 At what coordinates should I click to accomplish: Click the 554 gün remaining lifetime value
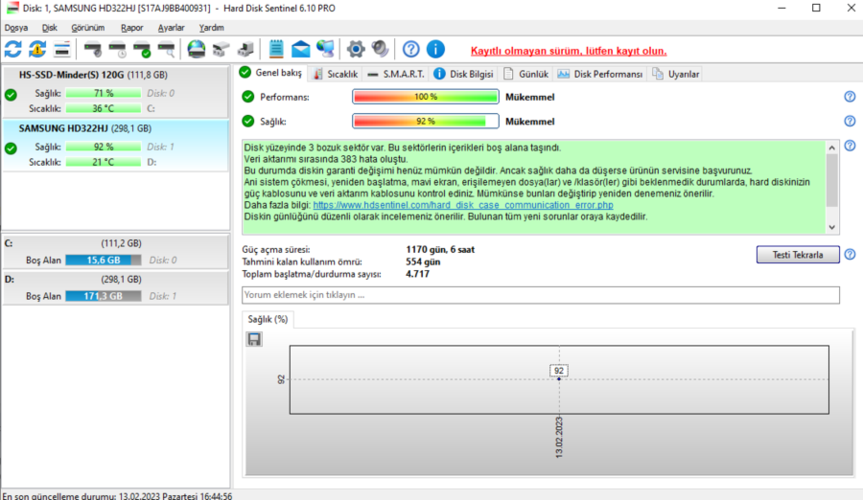(x=423, y=262)
